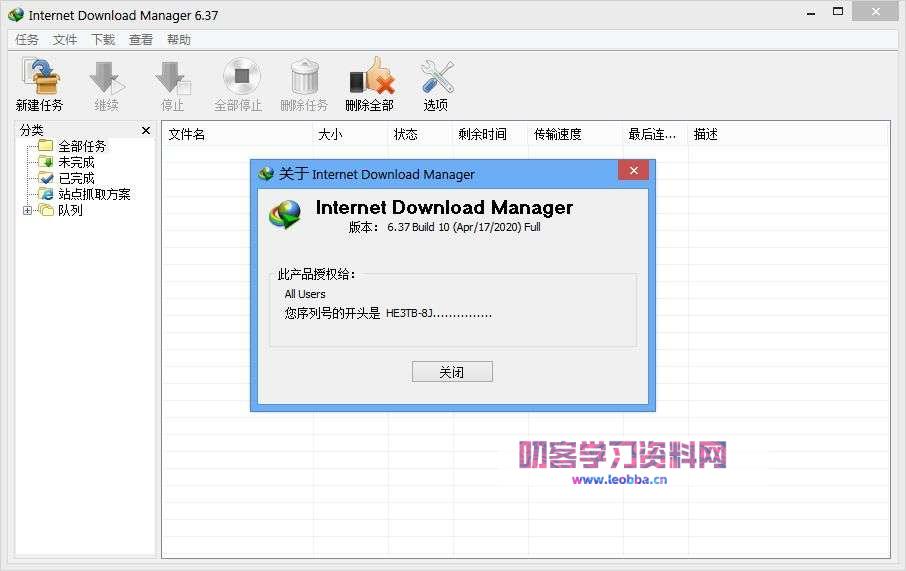The width and height of the screenshot is (906, 571).
Task: Click the 删除全部 (delete all) icon
Action: click(372, 76)
